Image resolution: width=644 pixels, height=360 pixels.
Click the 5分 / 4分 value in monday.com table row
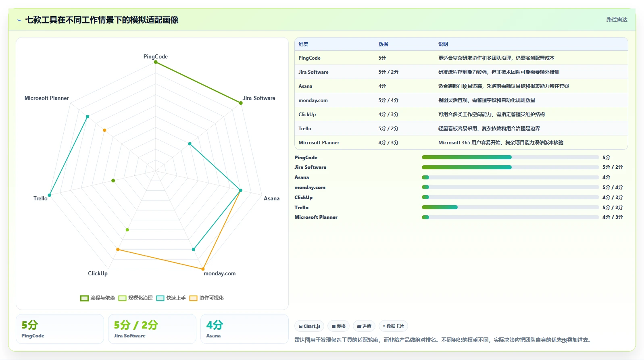(388, 100)
